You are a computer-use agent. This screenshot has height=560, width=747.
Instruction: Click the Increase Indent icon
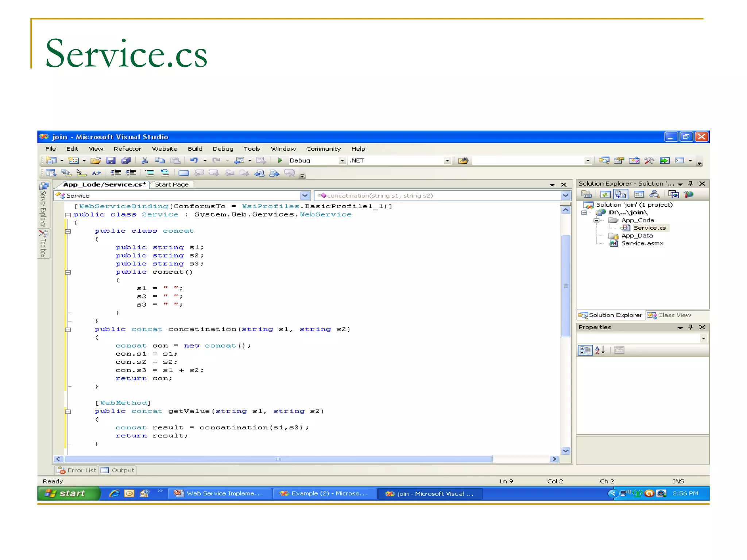[131, 173]
